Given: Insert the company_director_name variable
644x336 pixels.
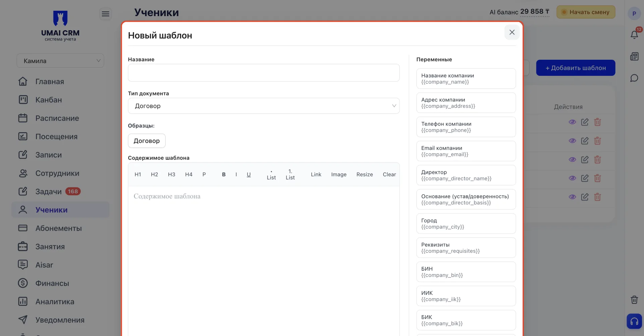Looking at the screenshot, I should click(466, 175).
